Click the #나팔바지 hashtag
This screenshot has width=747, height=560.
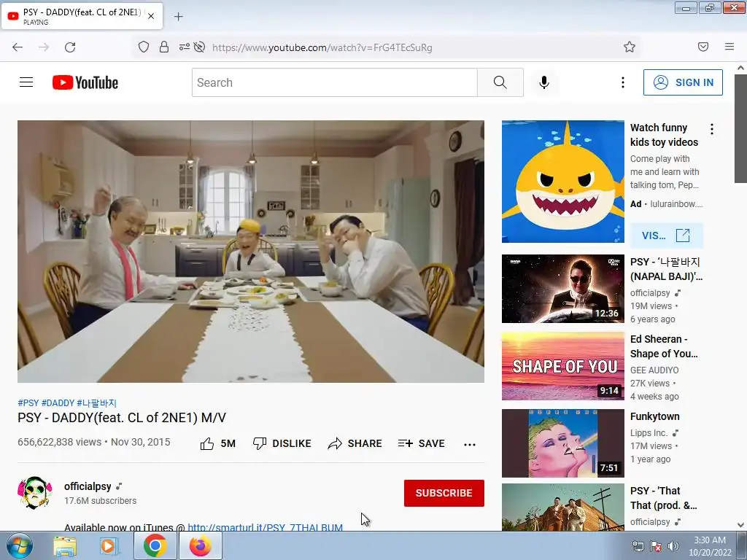[96, 402]
